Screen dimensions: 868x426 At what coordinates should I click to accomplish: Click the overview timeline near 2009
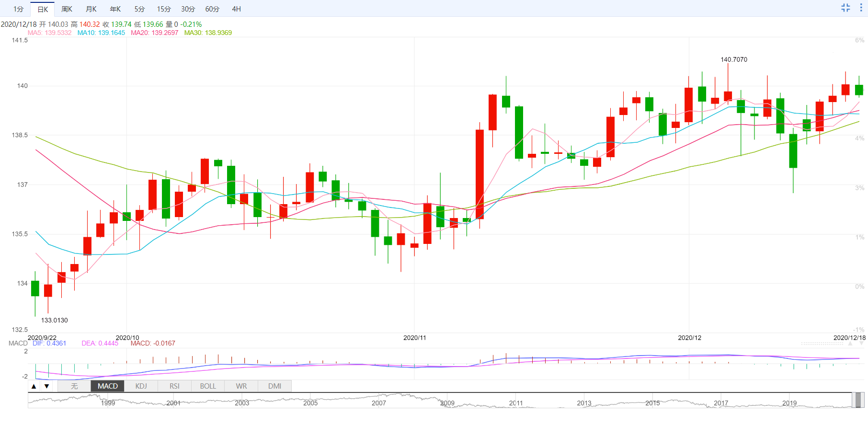[x=447, y=403]
